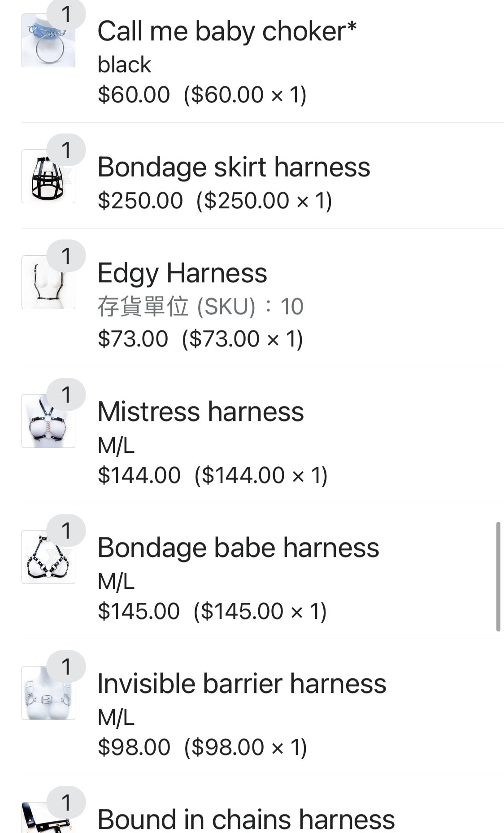This screenshot has height=833, width=504.
Task: Tap the Invisible barrier harness title
Action: (242, 684)
